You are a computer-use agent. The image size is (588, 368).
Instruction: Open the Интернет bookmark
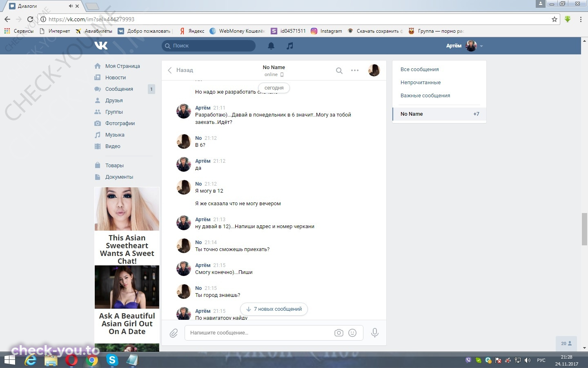click(55, 31)
